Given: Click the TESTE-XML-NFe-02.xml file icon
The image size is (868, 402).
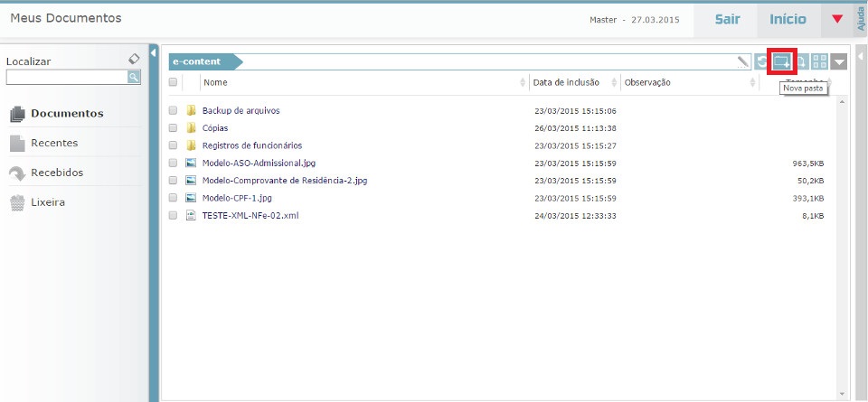Looking at the screenshot, I should (191, 216).
